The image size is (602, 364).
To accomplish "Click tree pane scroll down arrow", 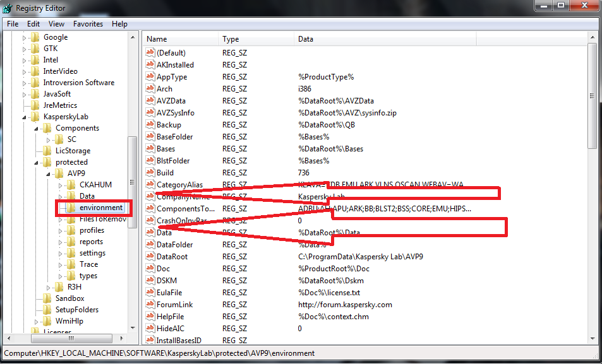I will coord(133,328).
